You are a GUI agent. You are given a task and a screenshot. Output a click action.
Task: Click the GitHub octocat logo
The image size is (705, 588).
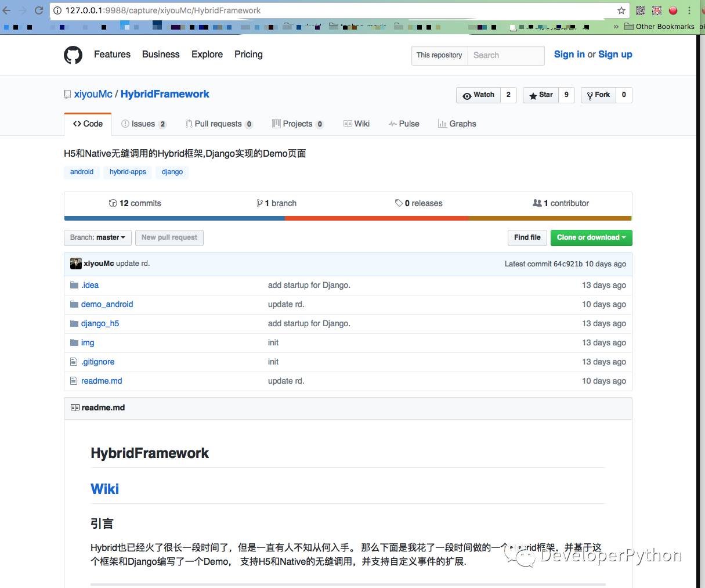tap(73, 55)
